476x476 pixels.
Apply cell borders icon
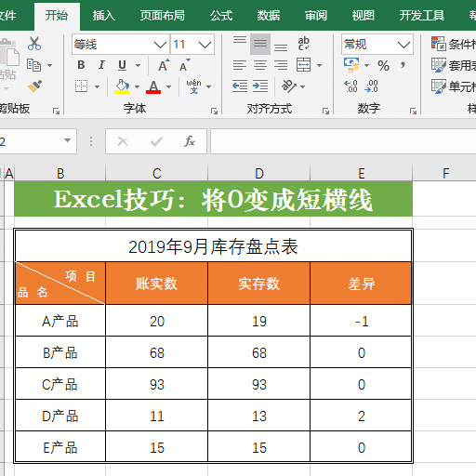point(81,86)
